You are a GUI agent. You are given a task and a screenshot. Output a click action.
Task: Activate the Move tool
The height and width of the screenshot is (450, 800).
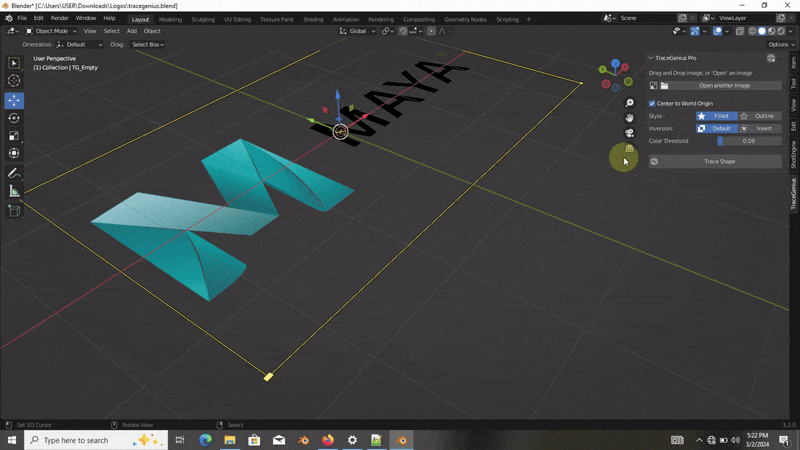tap(14, 101)
